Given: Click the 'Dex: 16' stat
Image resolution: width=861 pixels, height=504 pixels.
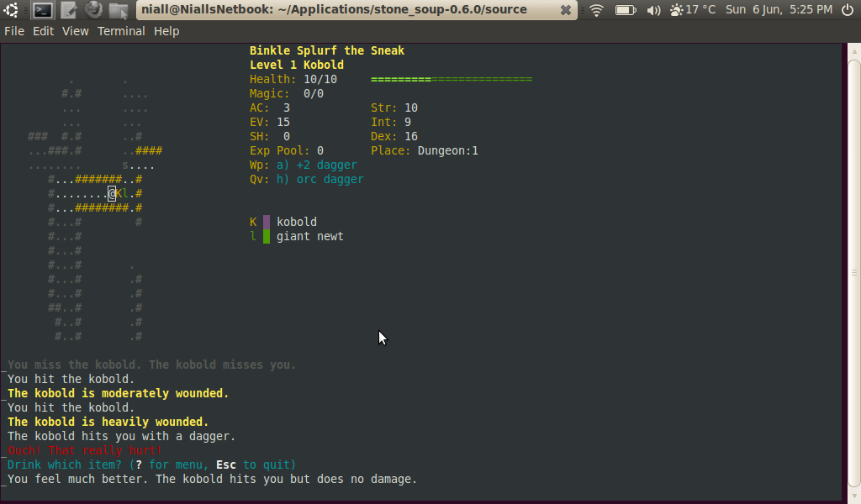Looking at the screenshot, I should [x=394, y=136].
